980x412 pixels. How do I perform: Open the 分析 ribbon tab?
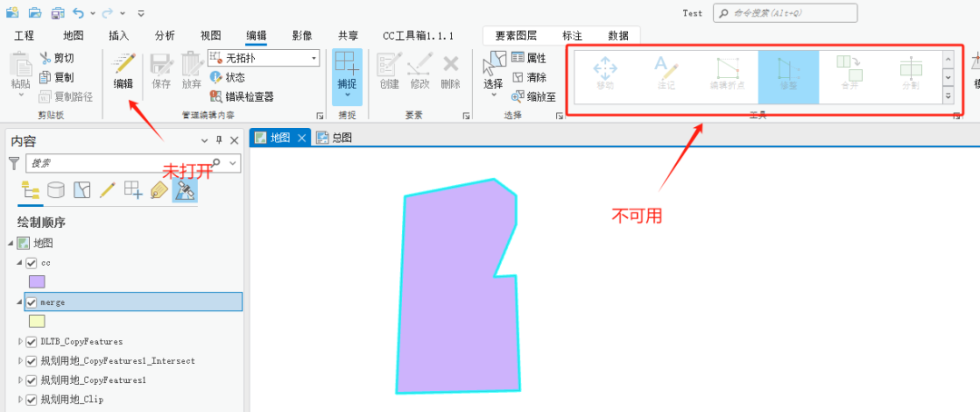[x=165, y=35]
